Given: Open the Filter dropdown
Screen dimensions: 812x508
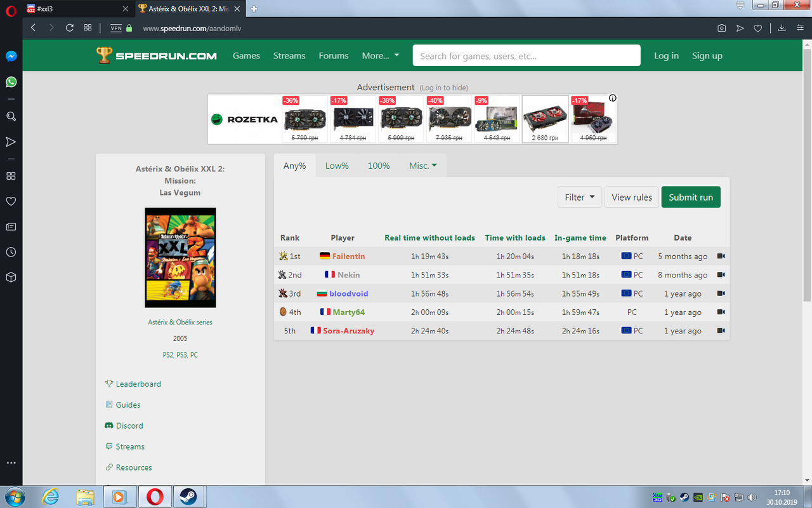Looking at the screenshot, I should 580,197.
